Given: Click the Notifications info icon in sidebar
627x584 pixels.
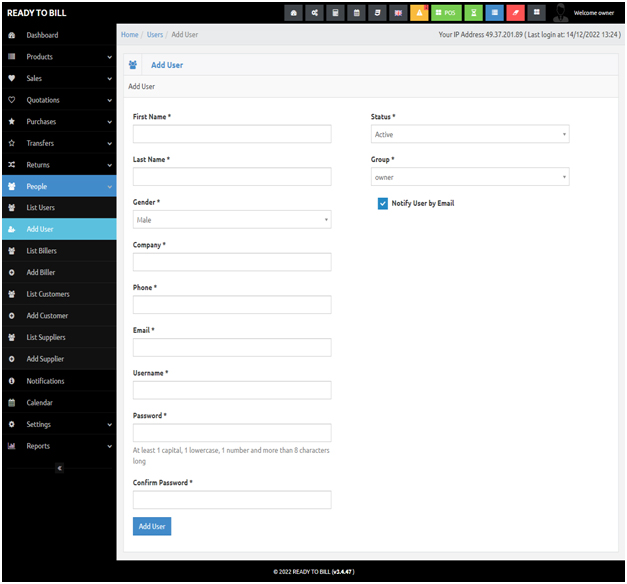Looking at the screenshot, I should [x=12, y=381].
